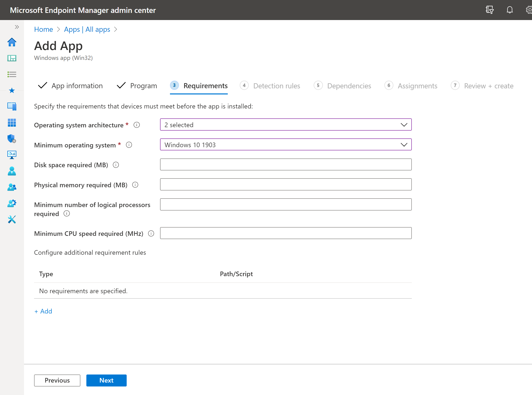Open Endpoint security shield icon
Viewport: 532px width, 395px height.
(x=12, y=139)
